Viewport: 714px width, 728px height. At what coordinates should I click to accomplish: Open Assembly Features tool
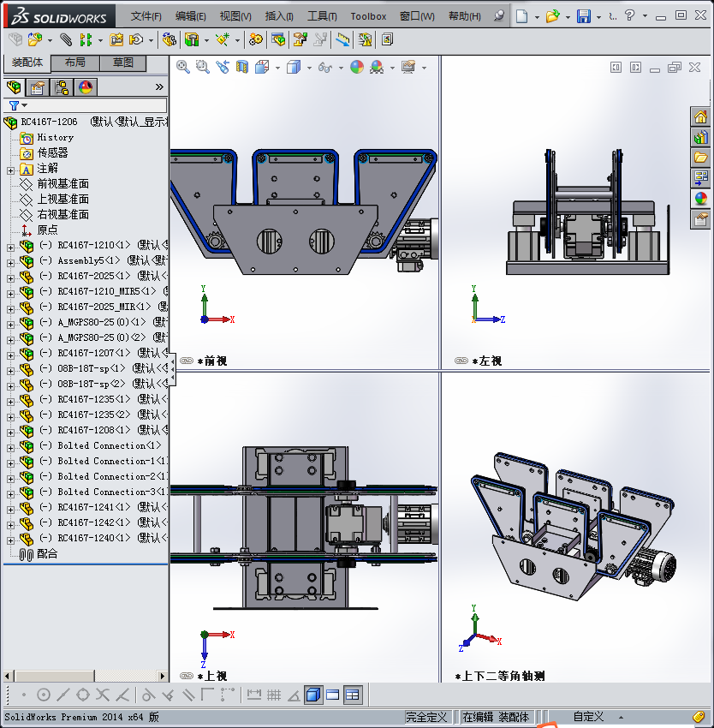click(x=192, y=40)
